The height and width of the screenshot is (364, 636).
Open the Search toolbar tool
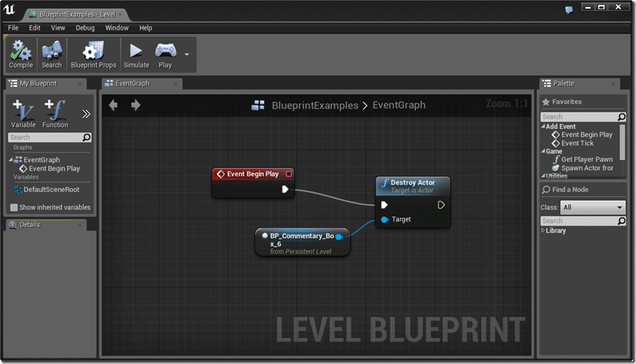tap(52, 55)
